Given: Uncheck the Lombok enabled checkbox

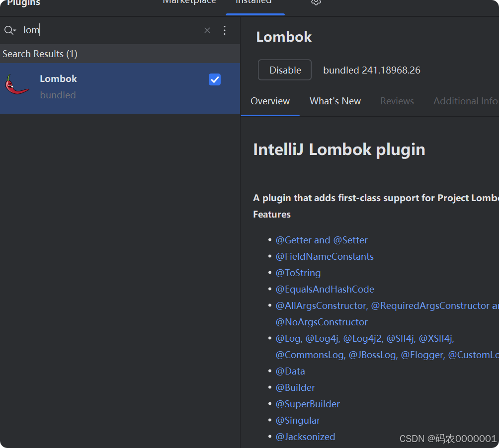Looking at the screenshot, I should click(215, 79).
